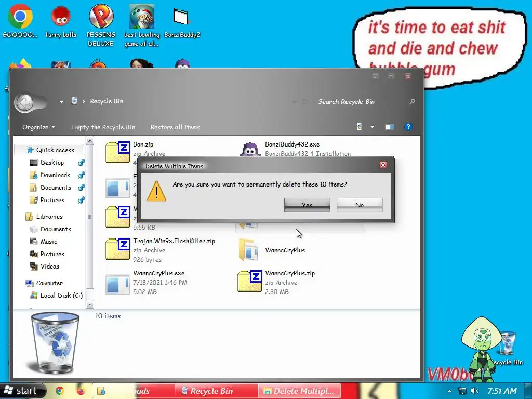
Task: Select BonziBuddy432.exe purple gorilla icon
Action: pos(250,149)
